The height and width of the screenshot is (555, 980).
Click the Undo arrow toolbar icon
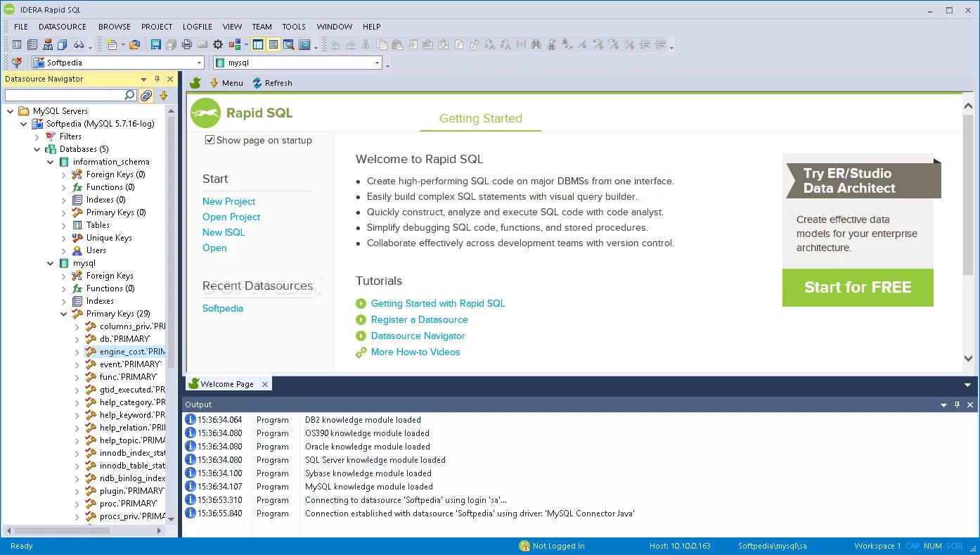tap(334, 44)
